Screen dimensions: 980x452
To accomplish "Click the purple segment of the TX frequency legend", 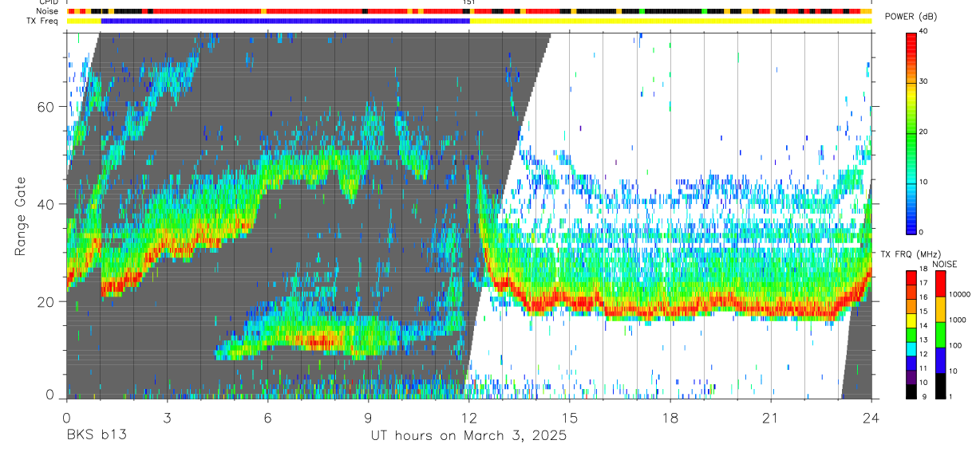I will click(x=911, y=377).
